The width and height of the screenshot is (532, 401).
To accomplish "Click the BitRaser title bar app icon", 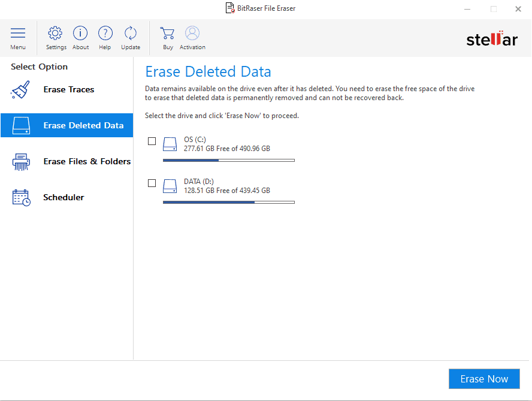I will coord(230,8).
